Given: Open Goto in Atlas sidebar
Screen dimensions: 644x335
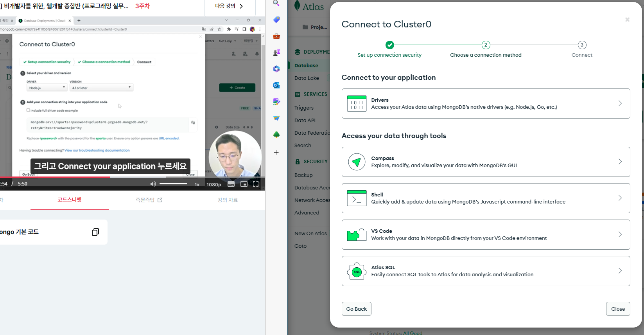Looking at the screenshot, I should click(300, 246).
